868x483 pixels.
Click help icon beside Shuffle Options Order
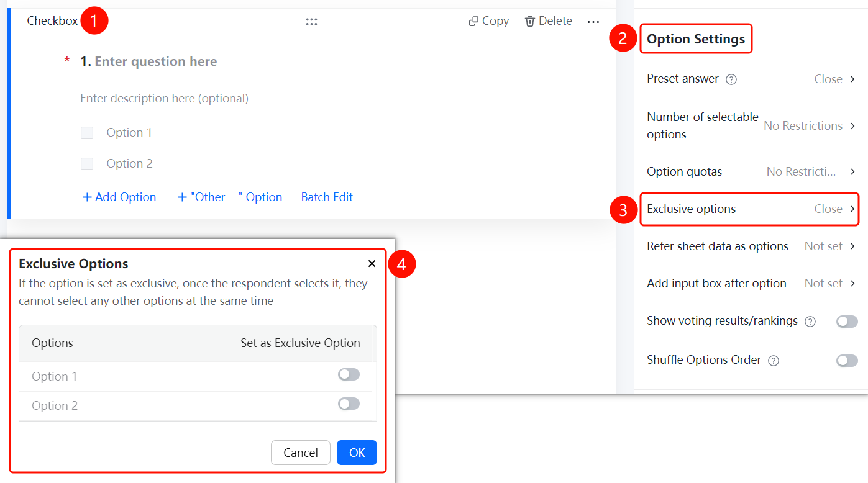click(774, 361)
